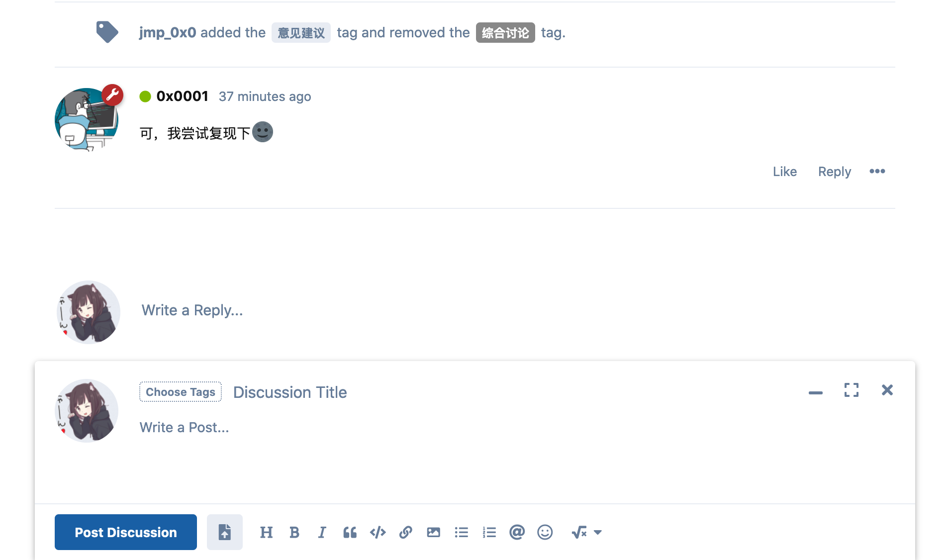This screenshot has height=560, width=951.
Task: Apply italic formatting
Action: coord(322,532)
